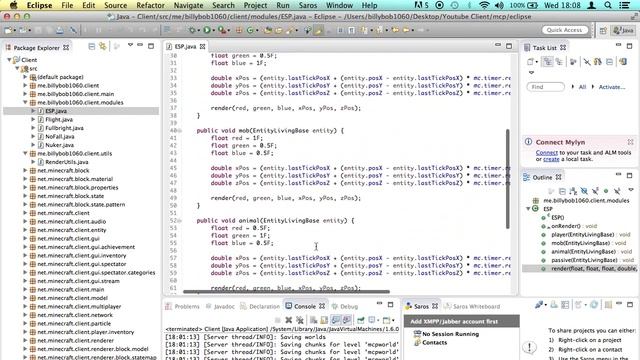Click the editor vertical scrollbar

(x=507, y=179)
